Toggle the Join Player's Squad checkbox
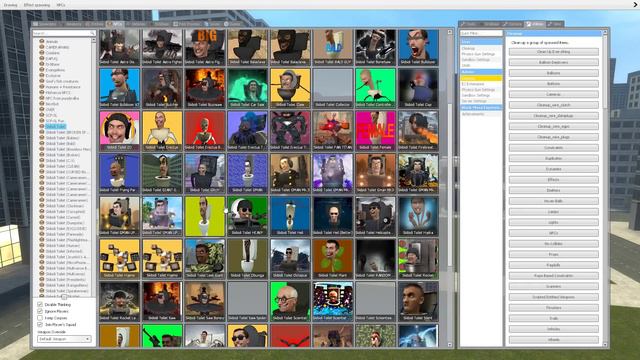Viewport: 640px width, 360px height. click(x=40, y=324)
